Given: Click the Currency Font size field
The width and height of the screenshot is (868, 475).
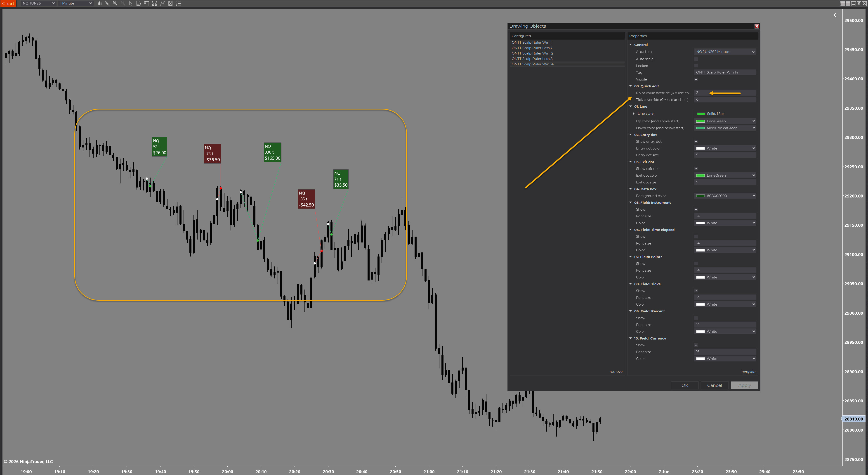Looking at the screenshot, I should [725, 352].
